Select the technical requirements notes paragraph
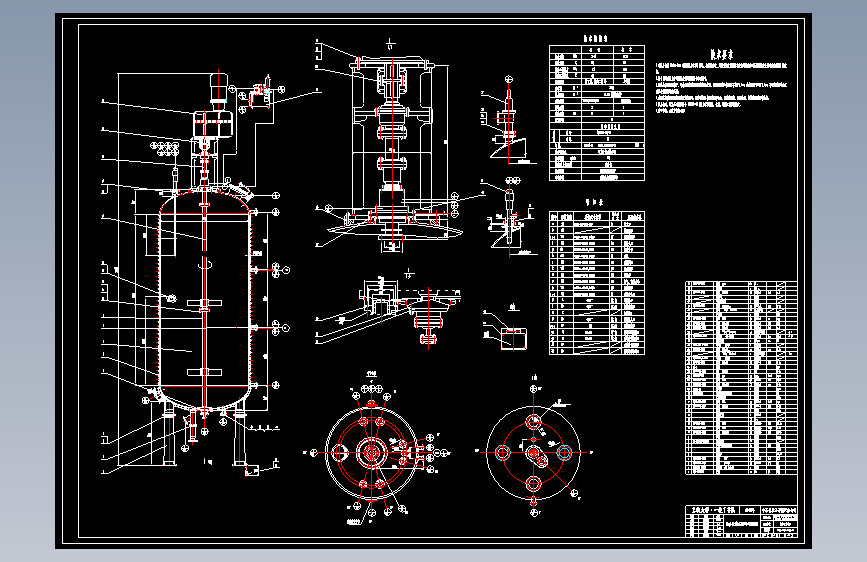Viewport: 867px width, 562px height. pyautogui.click(x=722, y=89)
